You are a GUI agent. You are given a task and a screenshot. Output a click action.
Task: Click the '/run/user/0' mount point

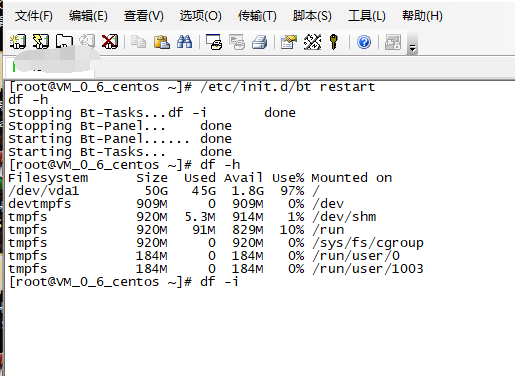pyautogui.click(x=356, y=256)
